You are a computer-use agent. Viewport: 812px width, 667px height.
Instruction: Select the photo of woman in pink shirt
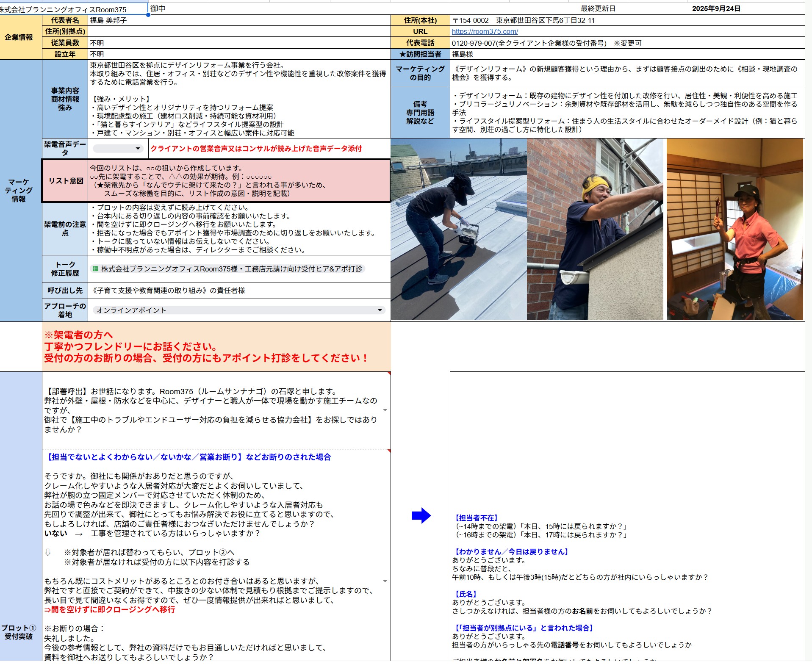(x=734, y=229)
